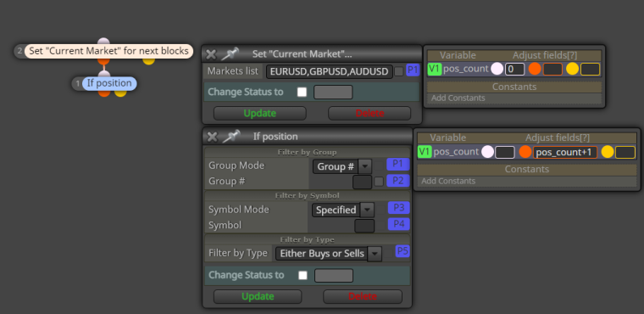
Task: Click V1 badge in lower variables panel
Action: pyautogui.click(x=425, y=152)
